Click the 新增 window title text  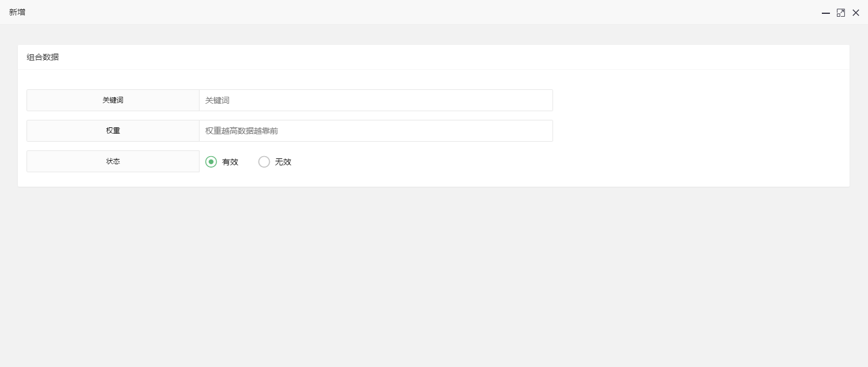pyautogui.click(x=17, y=12)
